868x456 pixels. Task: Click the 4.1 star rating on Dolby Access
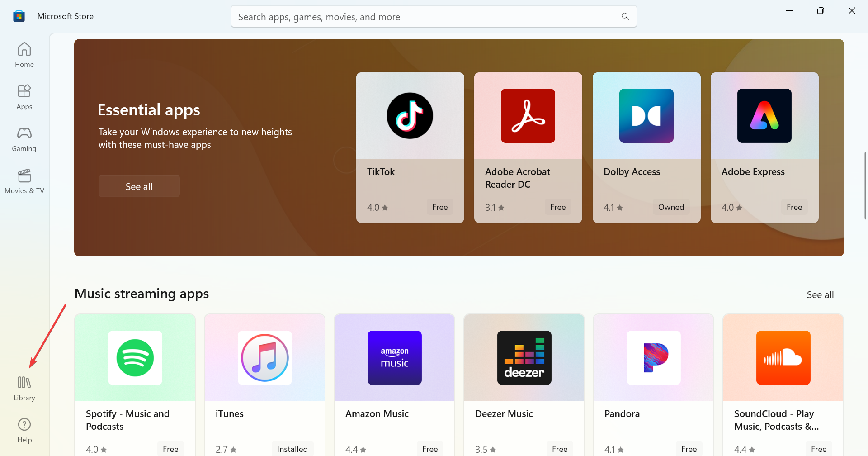point(613,208)
